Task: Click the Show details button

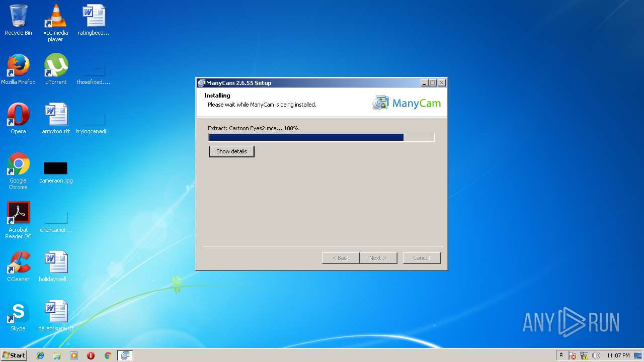Action: pyautogui.click(x=231, y=151)
